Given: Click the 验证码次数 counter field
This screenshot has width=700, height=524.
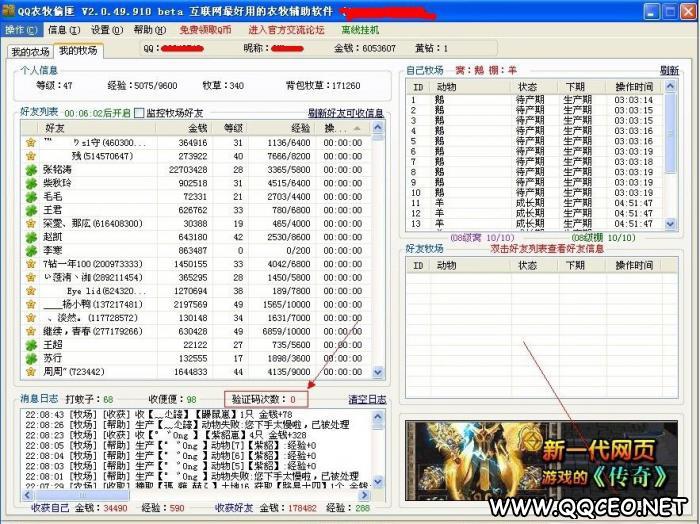Looking at the screenshot, I should (266, 399).
